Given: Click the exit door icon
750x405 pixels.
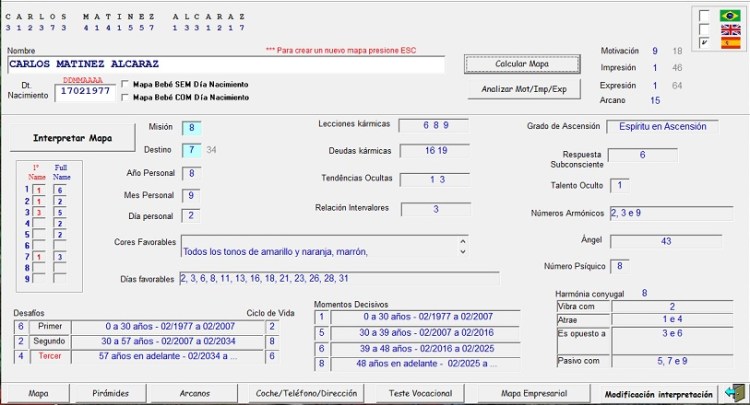Looking at the screenshot, I should [733, 393].
